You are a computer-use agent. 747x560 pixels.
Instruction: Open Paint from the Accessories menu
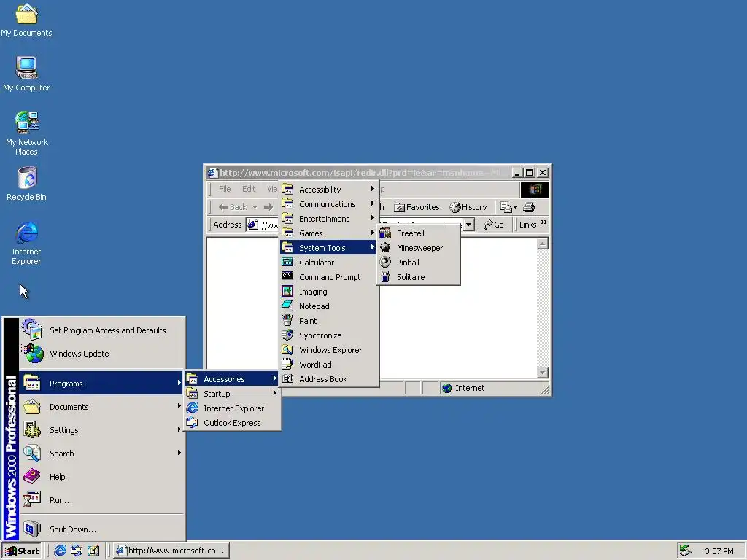pos(329,321)
